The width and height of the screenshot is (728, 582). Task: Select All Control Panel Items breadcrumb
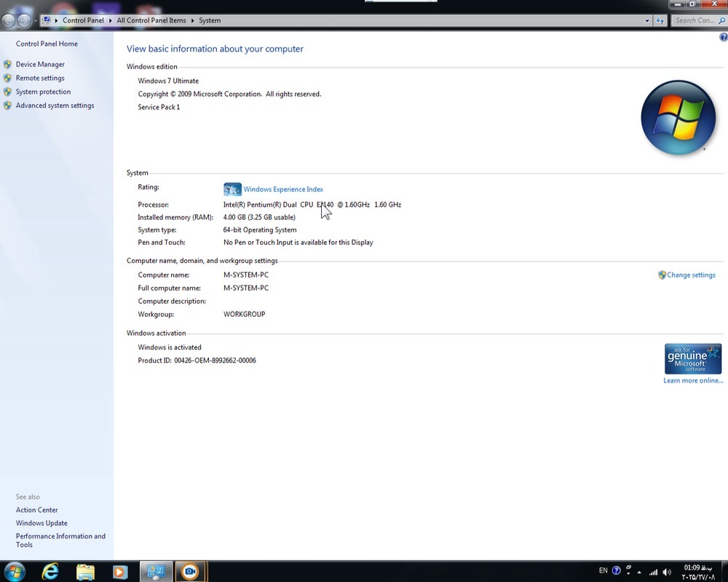(151, 20)
